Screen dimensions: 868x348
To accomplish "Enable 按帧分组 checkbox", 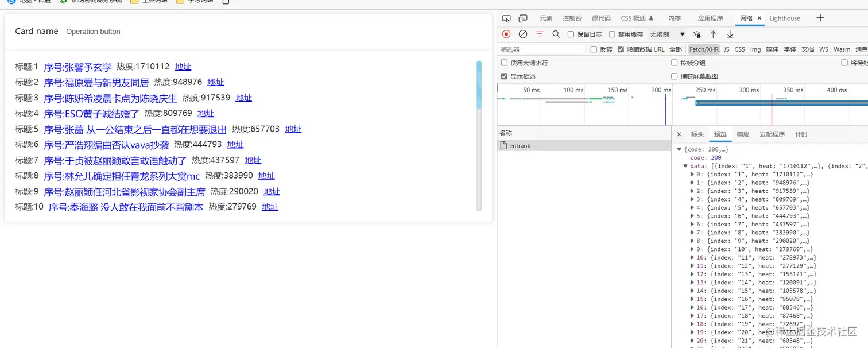I will (675, 63).
